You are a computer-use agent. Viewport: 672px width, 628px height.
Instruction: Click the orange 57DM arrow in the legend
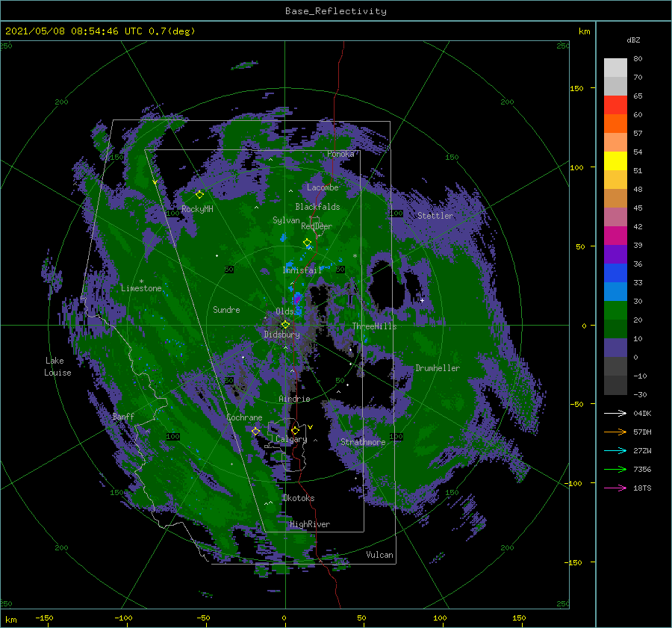click(x=615, y=432)
